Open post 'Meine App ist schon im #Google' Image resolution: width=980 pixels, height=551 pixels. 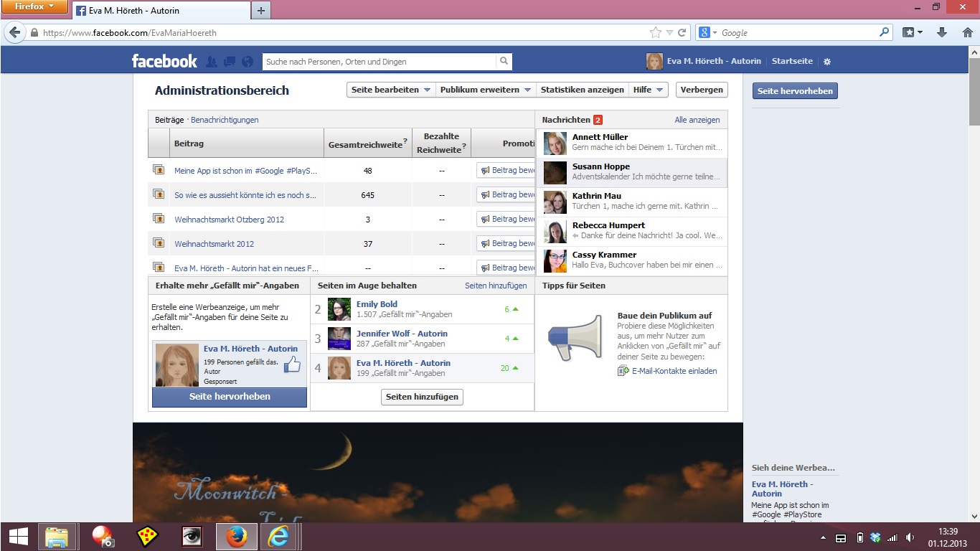tap(246, 171)
